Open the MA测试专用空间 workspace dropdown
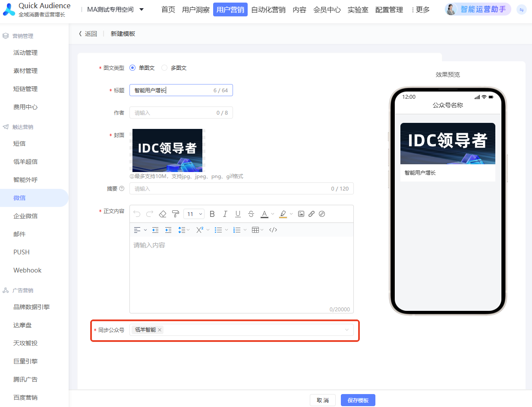 coord(115,9)
